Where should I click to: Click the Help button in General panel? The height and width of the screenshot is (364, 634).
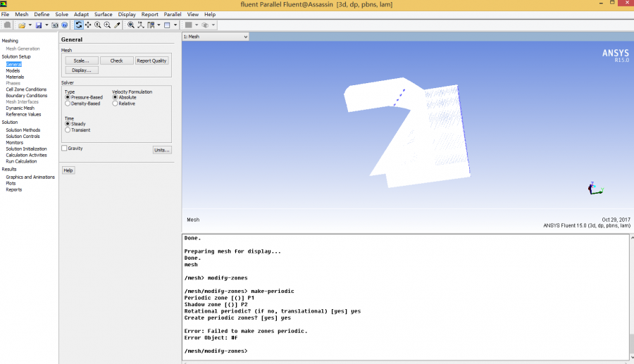pyautogui.click(x=68, y=170)
